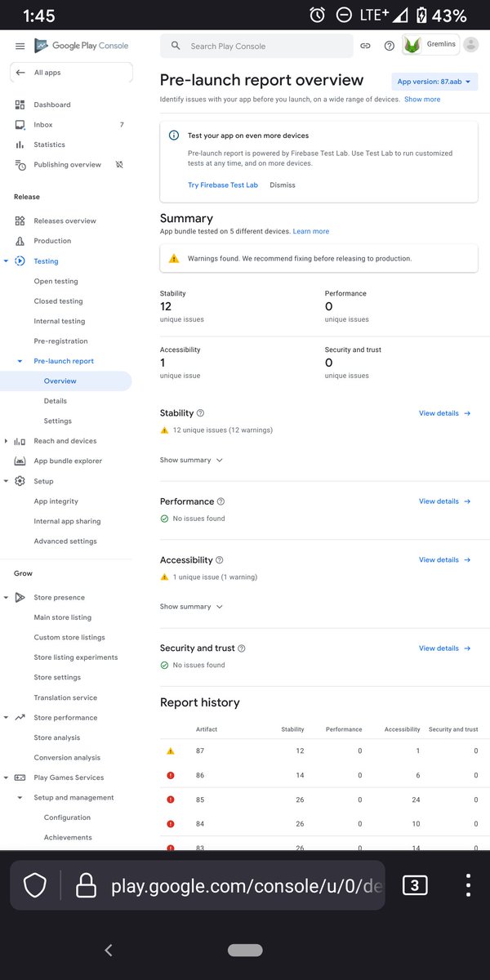Click the App bundle explorer icon
The width and height of the screenshot is (490, 980).
click(20, 461)
